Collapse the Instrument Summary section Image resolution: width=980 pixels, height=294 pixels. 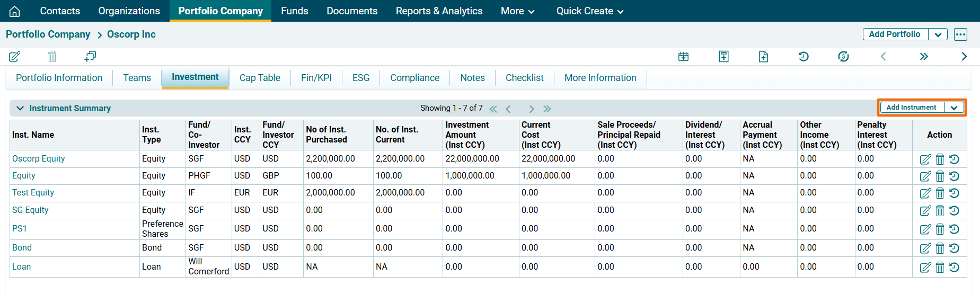coord(20,108)
